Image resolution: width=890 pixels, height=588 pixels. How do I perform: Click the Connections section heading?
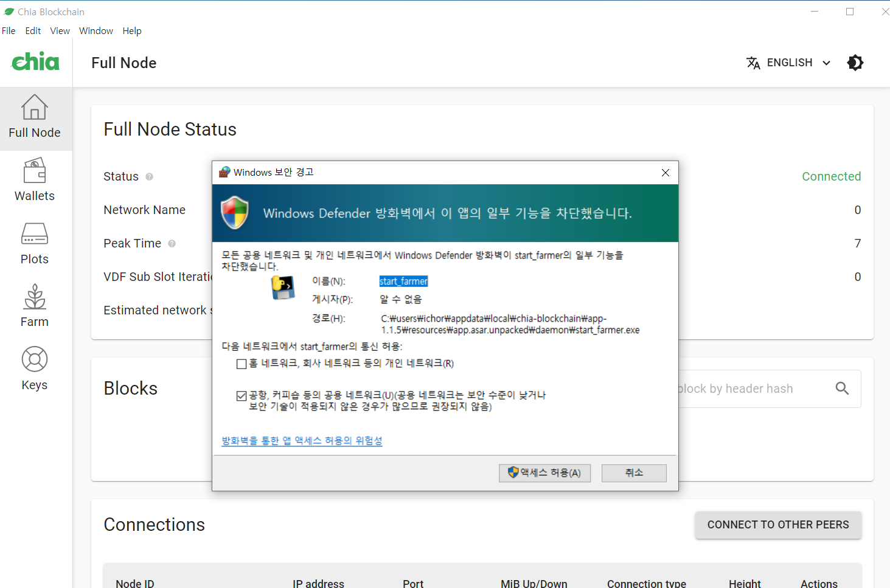click(x=154, y=525)
